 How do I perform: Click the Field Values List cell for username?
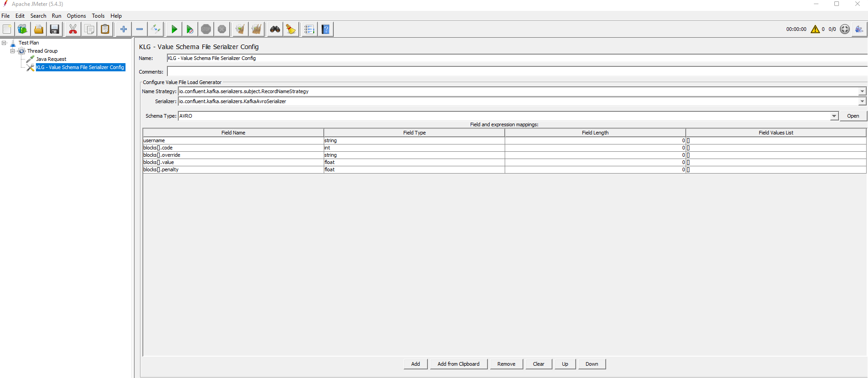point(776,140)
